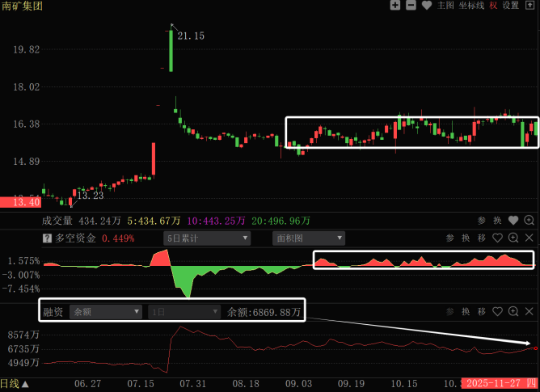Click the zoom in plus icon at top
This screenshot has height=392, width=540.
[394, 6]
